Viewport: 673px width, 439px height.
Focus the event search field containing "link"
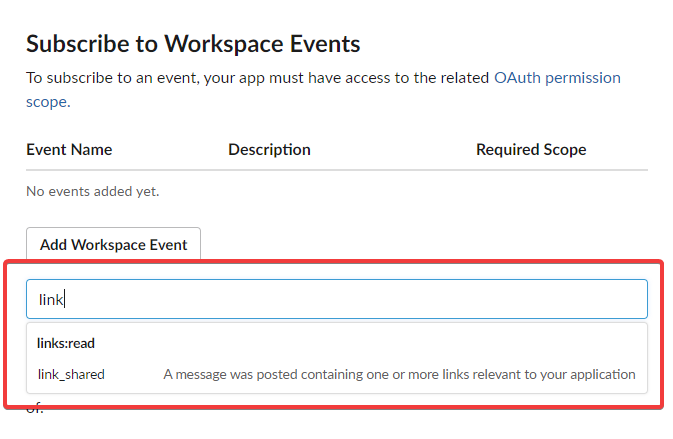[337, 299]
